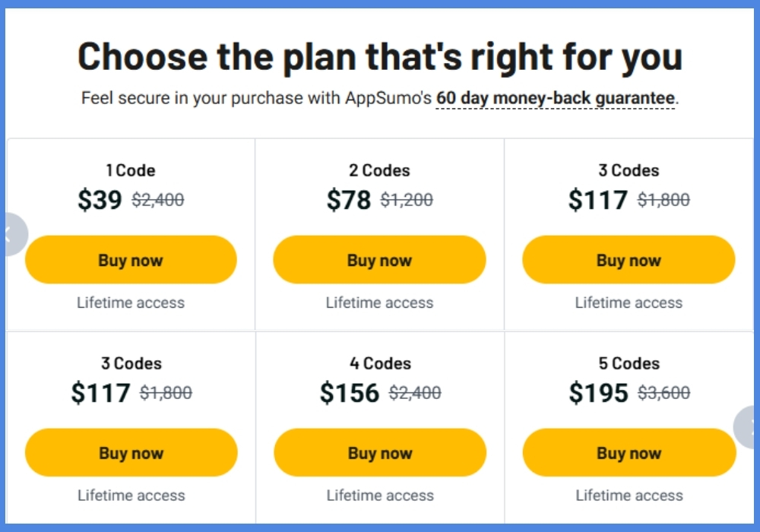
Task: Open the 60 day money-back guarantee link
Action: pos(554,98)
